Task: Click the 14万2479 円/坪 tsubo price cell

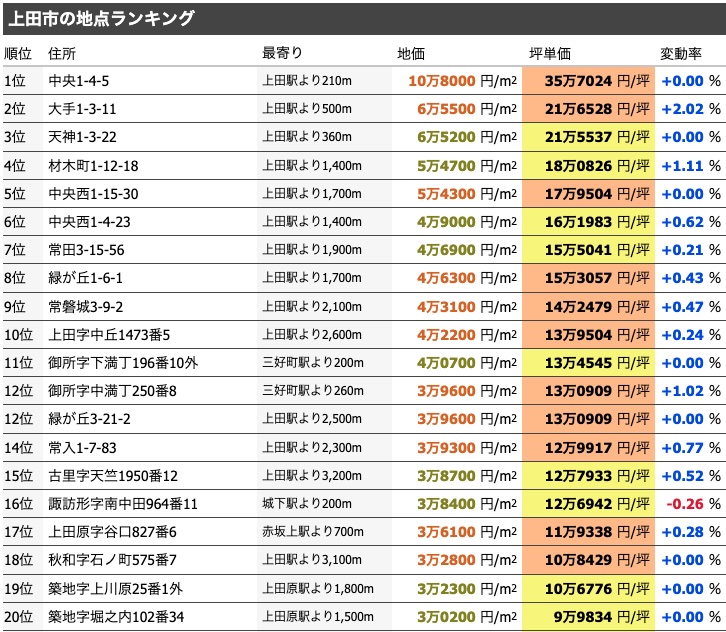Action: [588, 307]
